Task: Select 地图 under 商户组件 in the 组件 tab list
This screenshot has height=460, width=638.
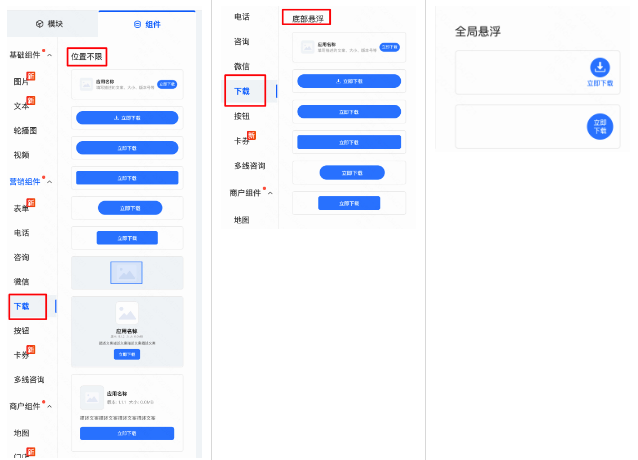Action: point(21,433)
